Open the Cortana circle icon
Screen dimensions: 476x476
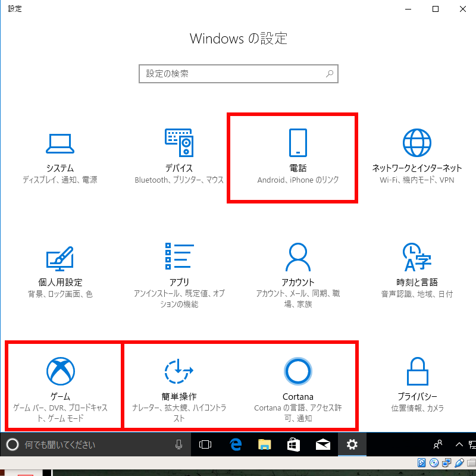[297, 371]
